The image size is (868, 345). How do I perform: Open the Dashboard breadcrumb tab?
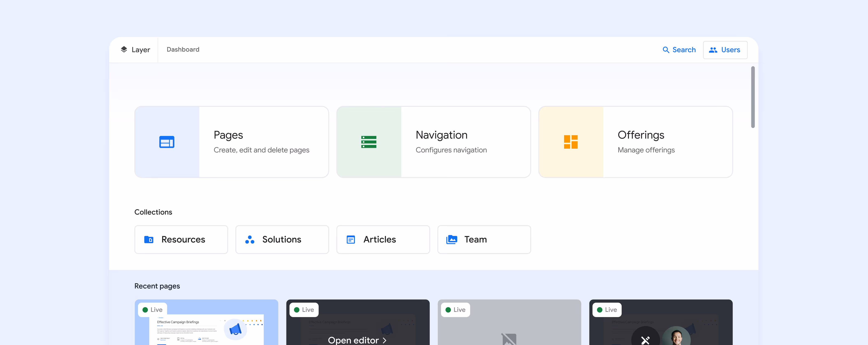183,49
